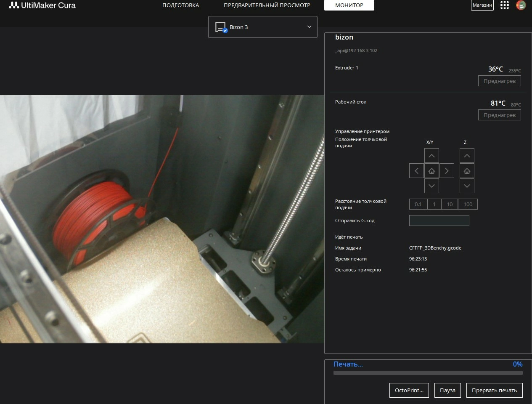This screenshot has width=532, height=404.
Task: Jog the printhead left along X
Action: 416,170
